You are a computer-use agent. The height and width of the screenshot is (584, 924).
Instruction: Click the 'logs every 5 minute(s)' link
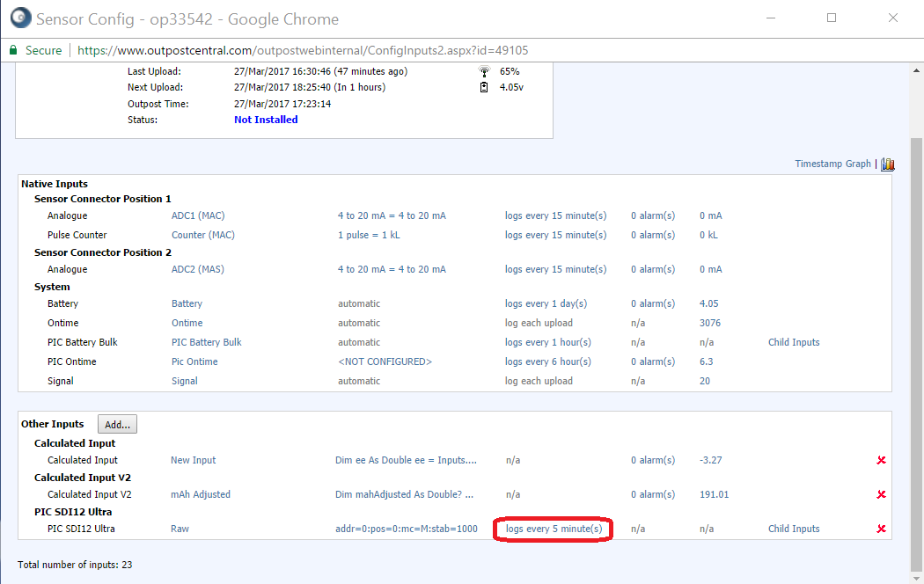(554, 529)
